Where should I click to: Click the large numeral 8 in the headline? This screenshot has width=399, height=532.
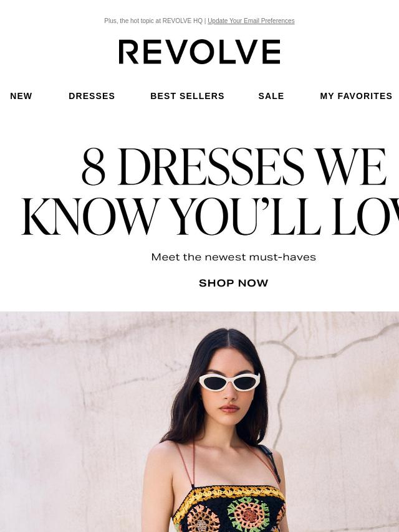(x=94, y=167)
